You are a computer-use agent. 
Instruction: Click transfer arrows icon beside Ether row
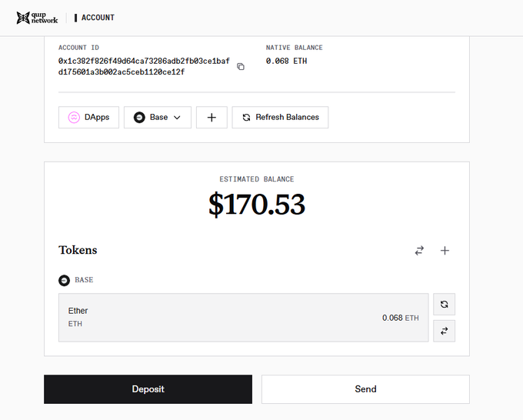(444, 331)
